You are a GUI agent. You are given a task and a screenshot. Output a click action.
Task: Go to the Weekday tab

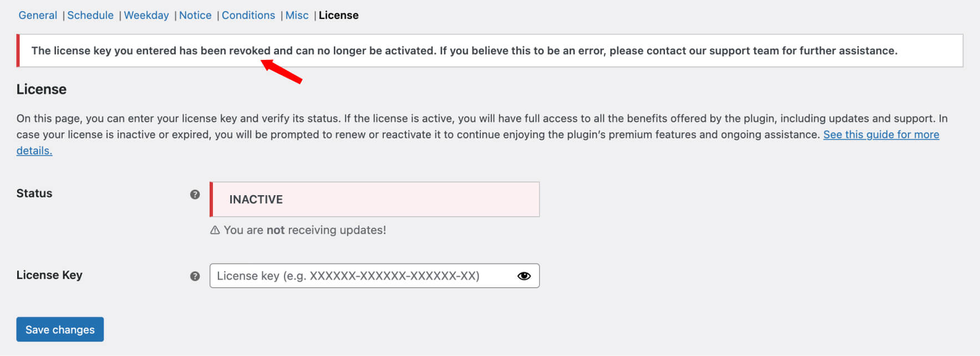point(146,16)
